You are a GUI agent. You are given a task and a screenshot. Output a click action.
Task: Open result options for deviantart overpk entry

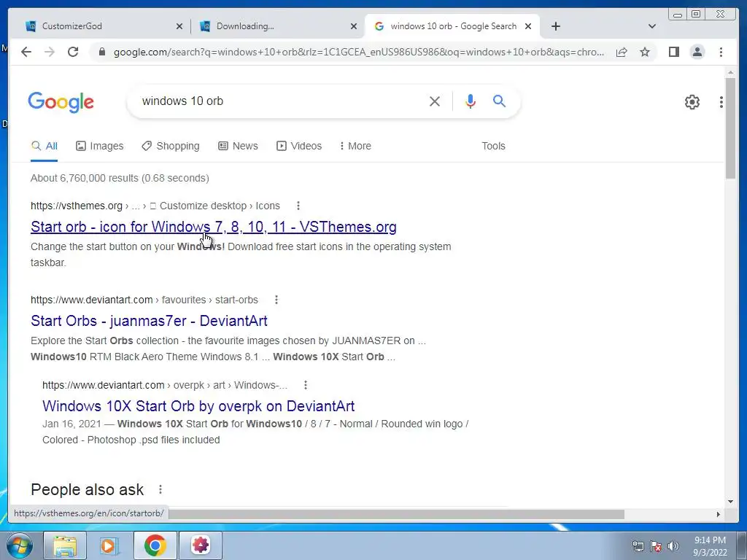(306, 385)
